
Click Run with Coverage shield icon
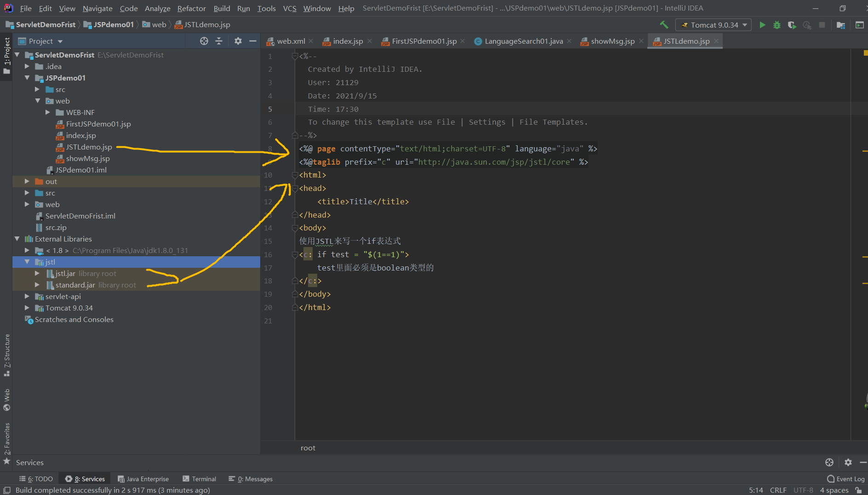792,25
